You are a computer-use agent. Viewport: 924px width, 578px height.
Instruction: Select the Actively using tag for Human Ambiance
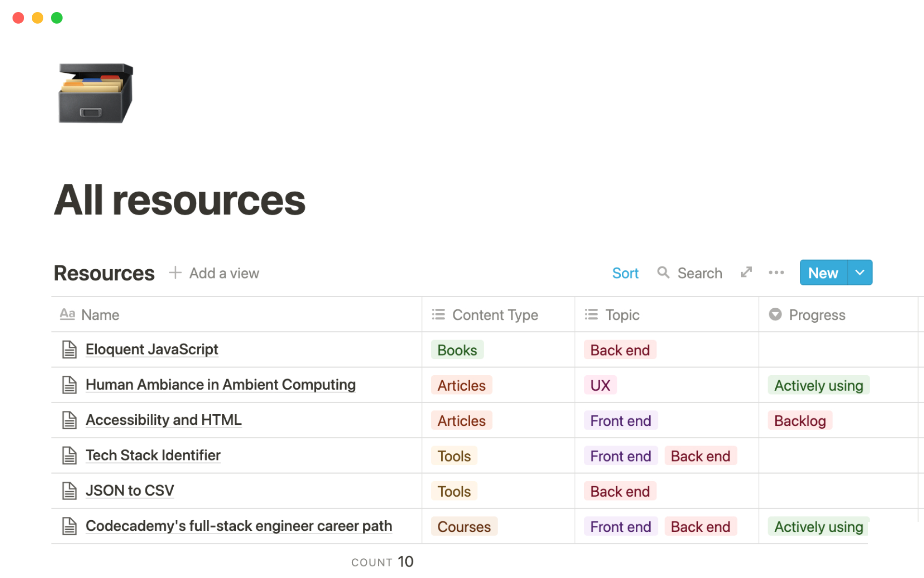click(x=818, y=385)
